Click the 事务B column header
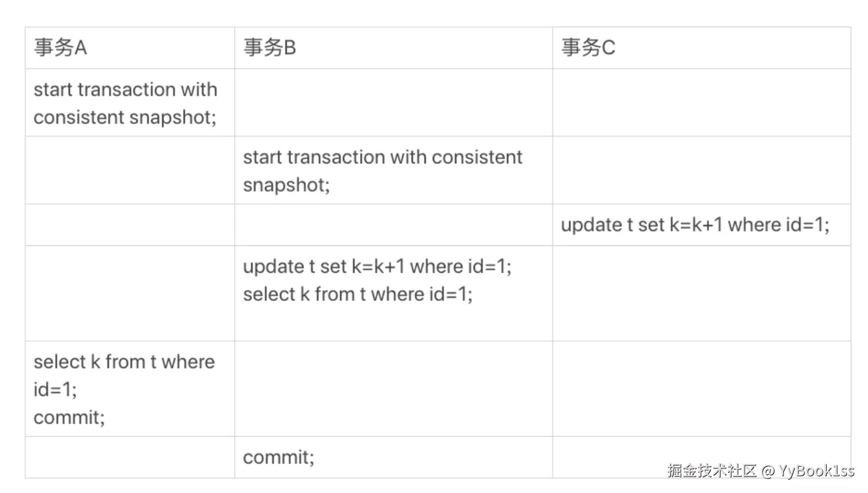 (269, 48)
